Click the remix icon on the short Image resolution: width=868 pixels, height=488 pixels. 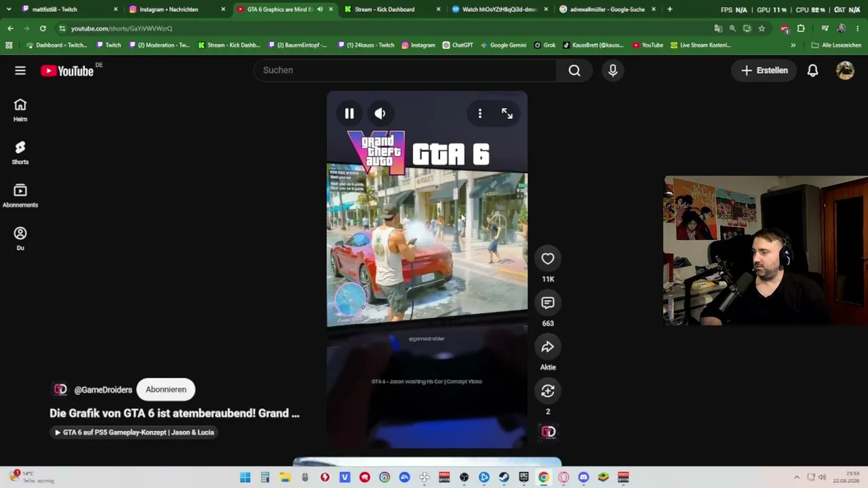coord(548,391)
